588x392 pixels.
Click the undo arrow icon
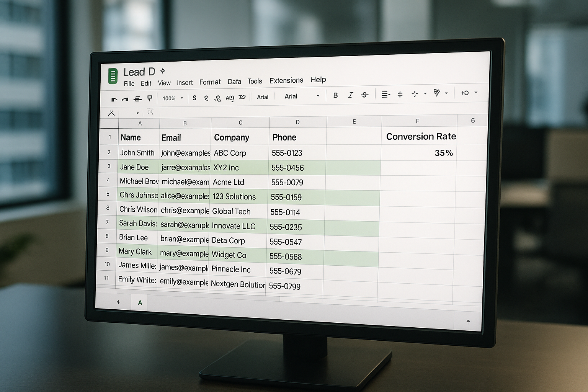[x=114, y=99]
